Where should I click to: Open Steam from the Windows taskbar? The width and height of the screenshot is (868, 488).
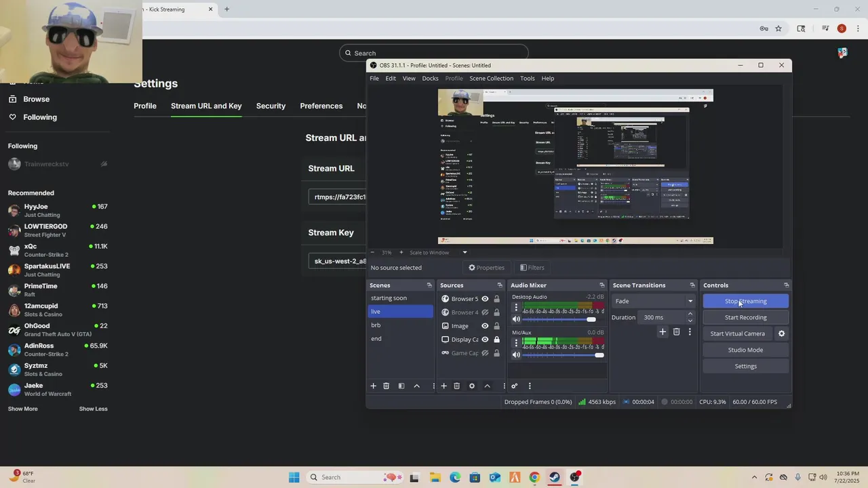554,477
